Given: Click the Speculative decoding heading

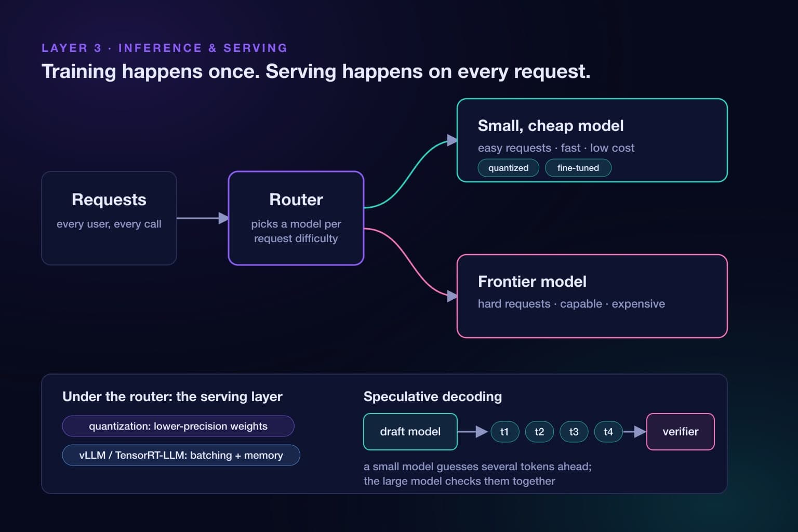Looking at the screenshot, I should (433, 396).
